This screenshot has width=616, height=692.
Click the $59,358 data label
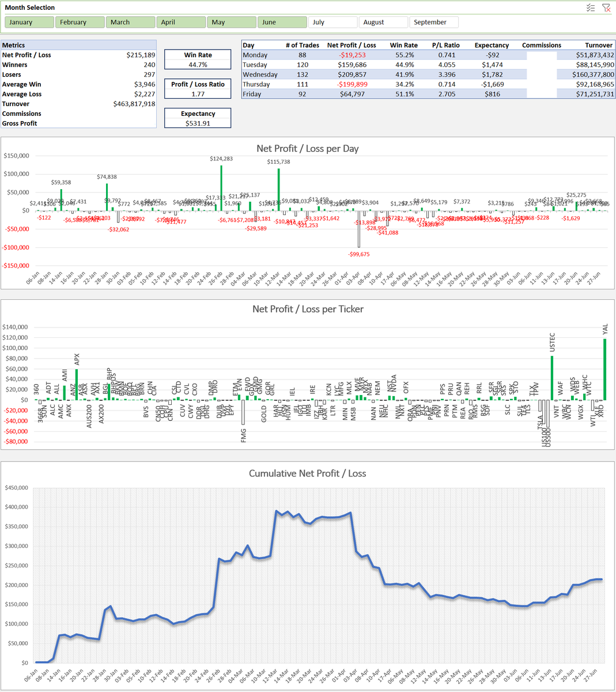(x=61, y=183)
